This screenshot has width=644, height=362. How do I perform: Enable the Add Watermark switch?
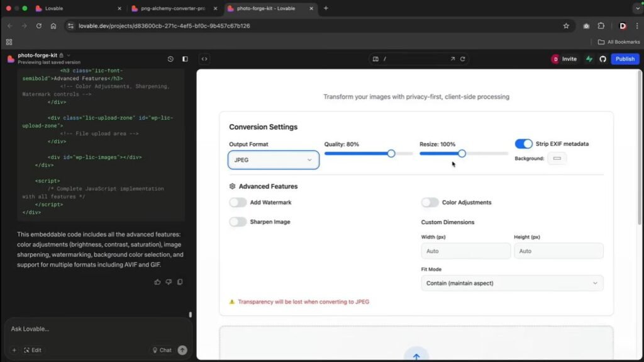point(238,202)
